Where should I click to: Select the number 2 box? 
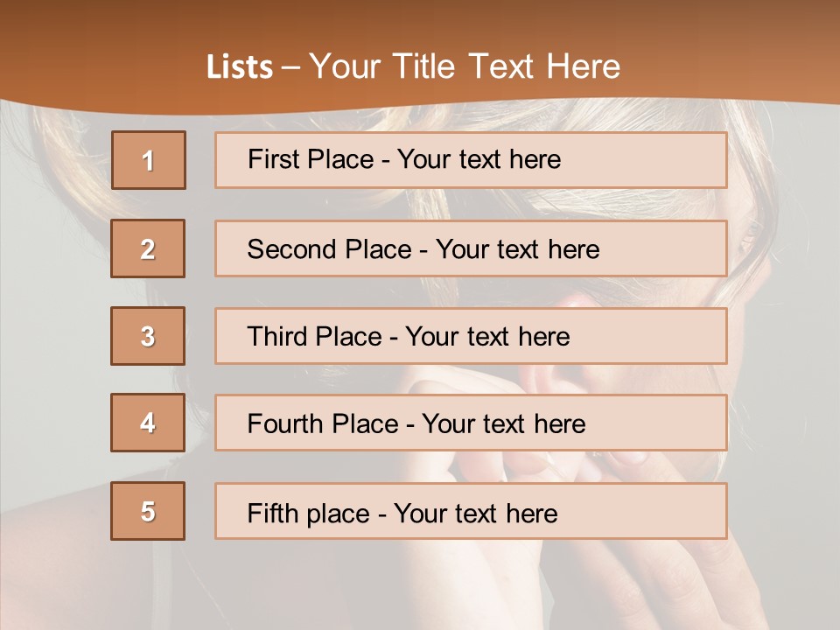(x=149, y=248)
